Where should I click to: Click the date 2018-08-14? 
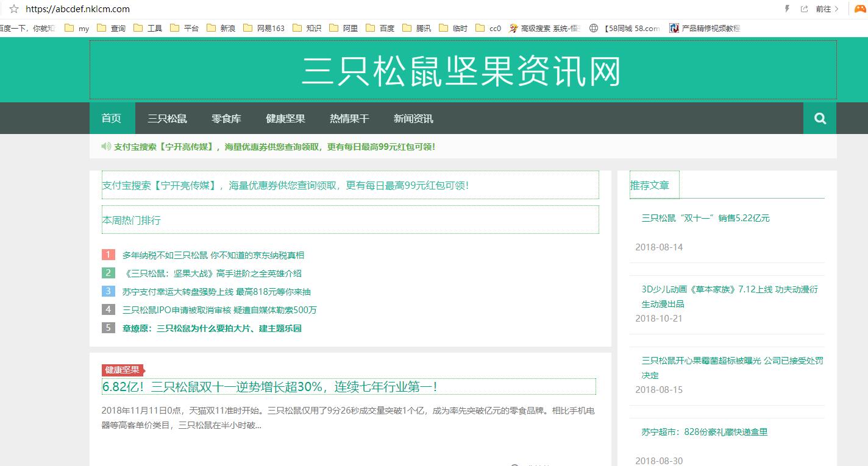click(659, 247)
